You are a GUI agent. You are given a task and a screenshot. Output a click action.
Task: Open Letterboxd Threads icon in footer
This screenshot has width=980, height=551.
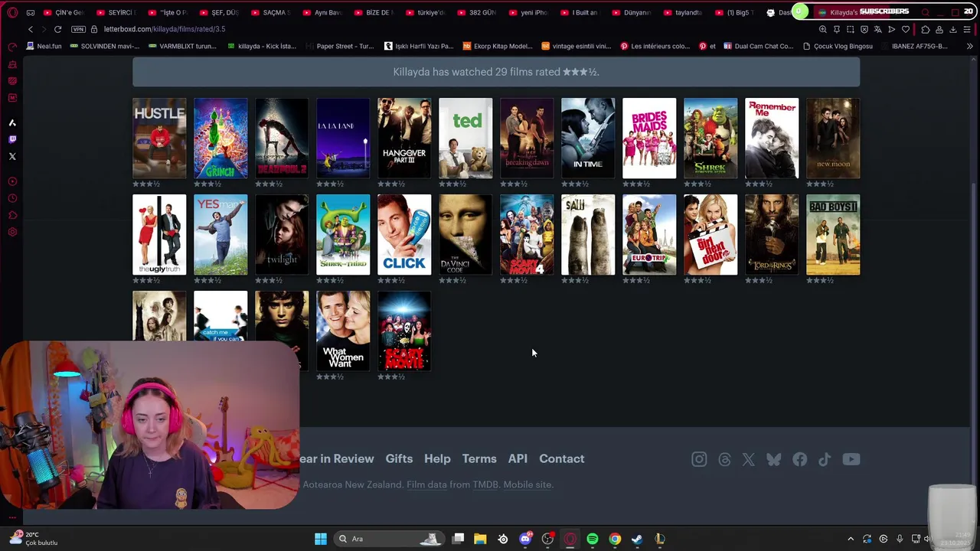tap(724, 459)
